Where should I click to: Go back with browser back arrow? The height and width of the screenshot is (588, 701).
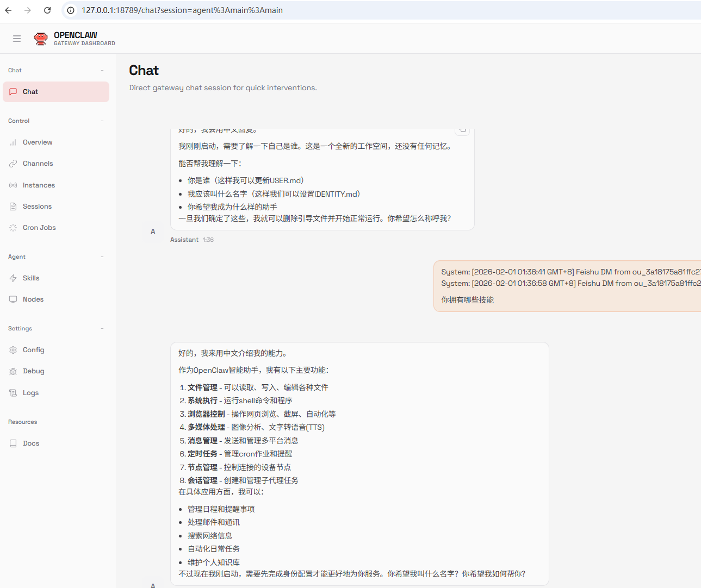pyautogui.click(x=8, y=10)
